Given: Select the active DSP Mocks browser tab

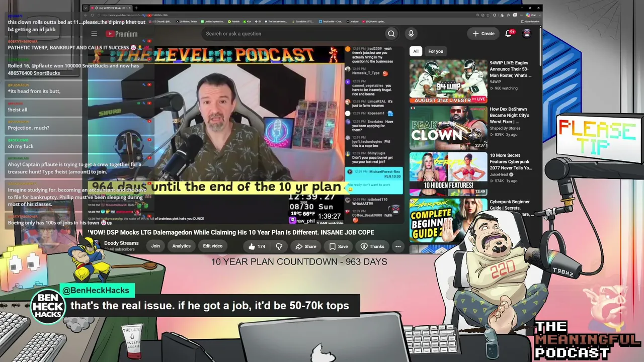Looking at the screenshot, I should 111,8.
